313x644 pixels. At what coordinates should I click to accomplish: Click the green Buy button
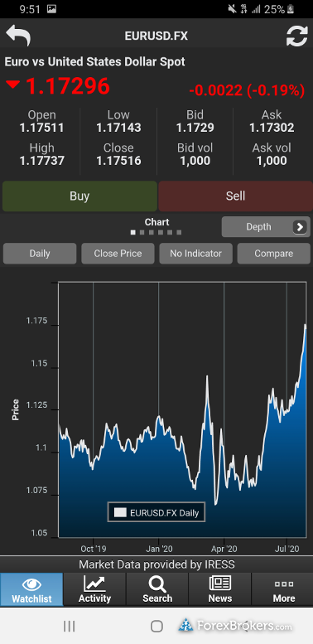point(79,196)
